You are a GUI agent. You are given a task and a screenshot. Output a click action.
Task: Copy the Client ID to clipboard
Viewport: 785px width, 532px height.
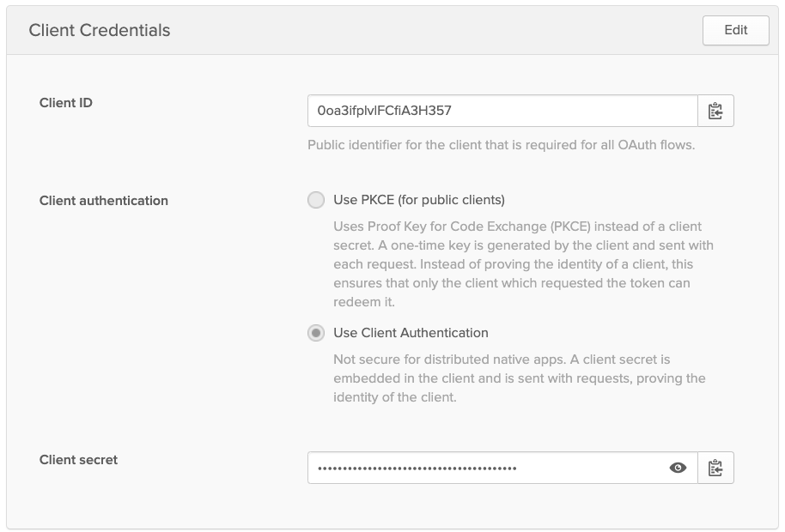pos(715,111)
